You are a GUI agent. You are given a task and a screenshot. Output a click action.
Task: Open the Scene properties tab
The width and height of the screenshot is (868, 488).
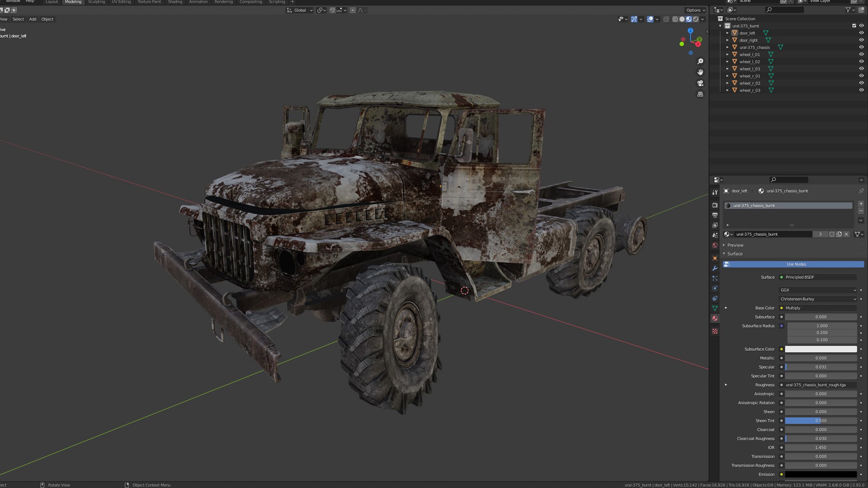(x=715, y=235)
